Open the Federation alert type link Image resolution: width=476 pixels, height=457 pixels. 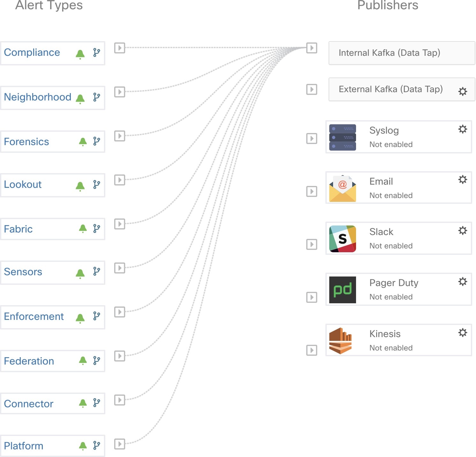(x=29, y=361)
